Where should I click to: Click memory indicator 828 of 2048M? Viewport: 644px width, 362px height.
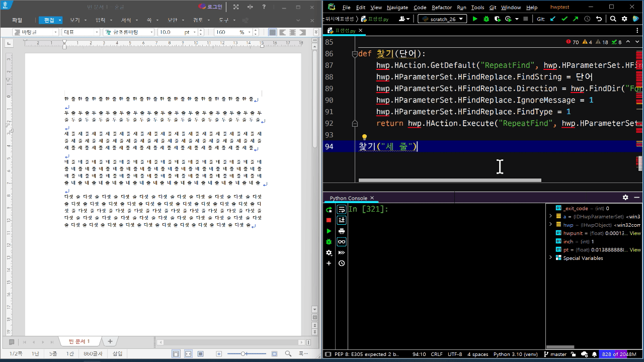pyautogui.click(x=619, y=354)
